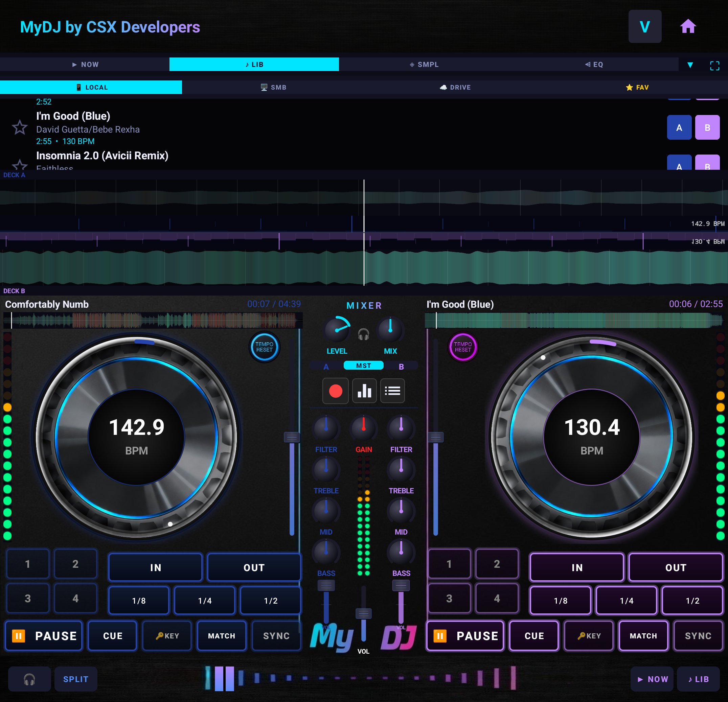
Task: Adjust deck B MID knob
Action: pos(401,511)
